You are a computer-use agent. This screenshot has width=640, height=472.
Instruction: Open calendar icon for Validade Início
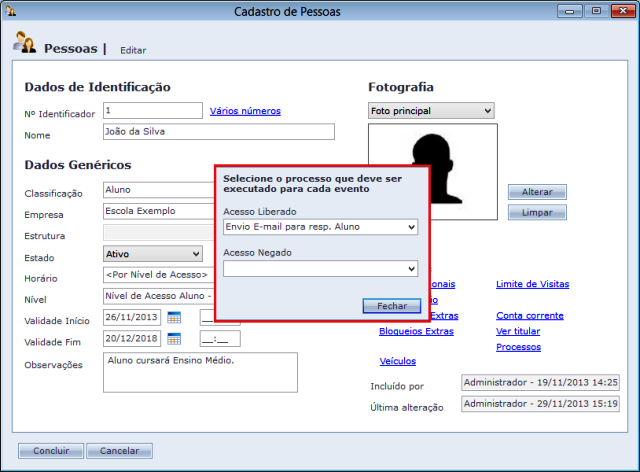[173, 318]
